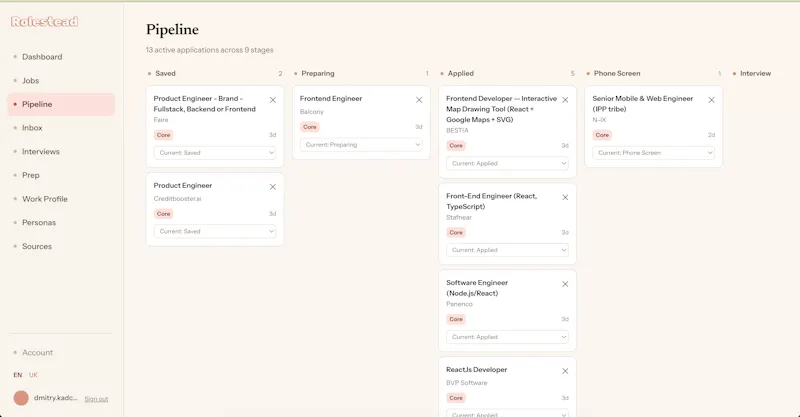Click Core tag on Faire card
800x417 pixels.
click(x=163, y=135)
